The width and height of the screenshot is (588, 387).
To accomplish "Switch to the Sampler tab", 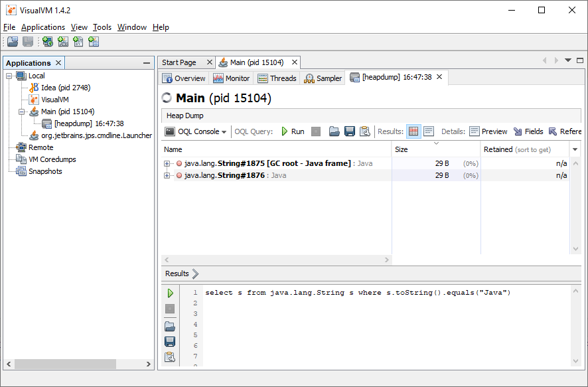I will (x=323, y=78).
